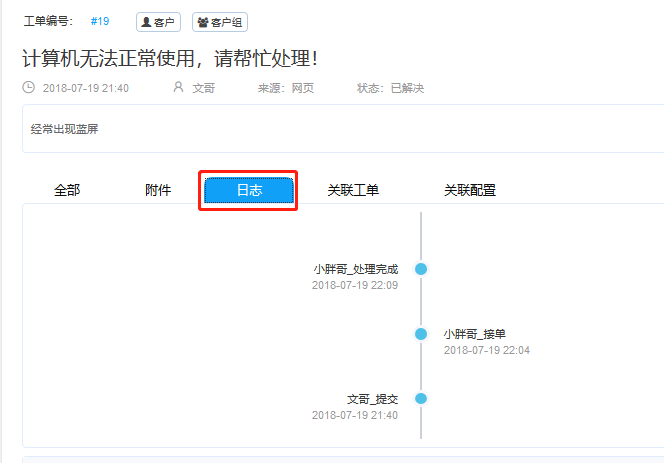664x463 pixels.
Task: Select the 小胖哥_处理完成 log entry text
Action: (x=355, y=269)
